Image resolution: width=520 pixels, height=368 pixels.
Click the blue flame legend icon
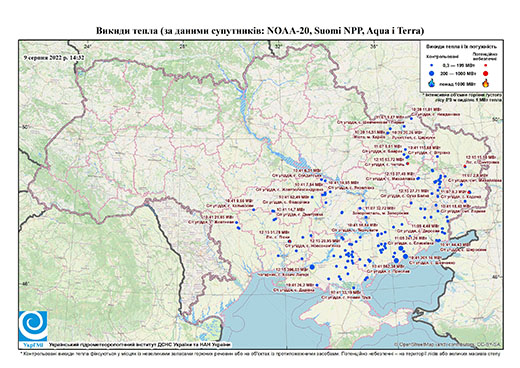coord(432,83)
